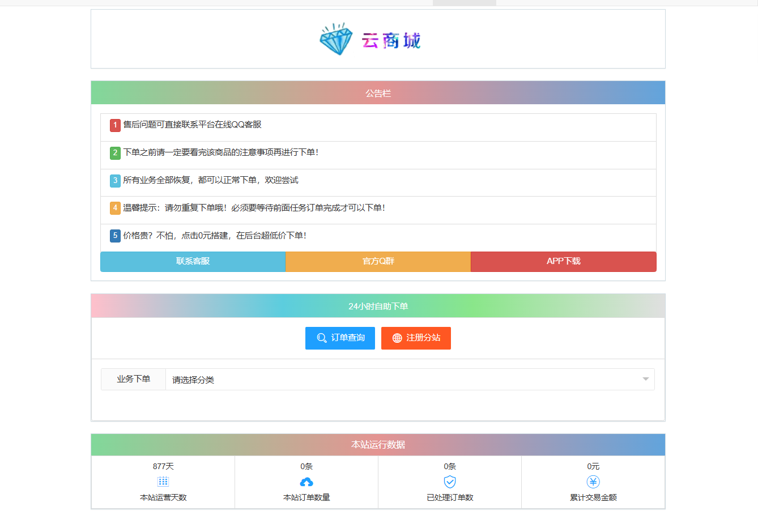Click the blue number 3 notice badge

pyautogui.click(x=114, y=180)
